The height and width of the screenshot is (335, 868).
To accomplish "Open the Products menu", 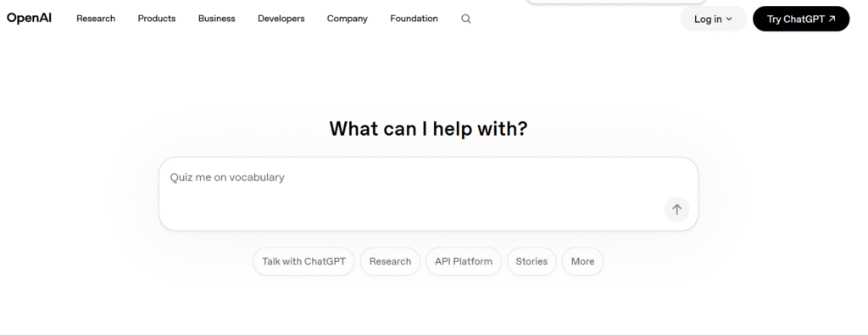I will point(157,19).
